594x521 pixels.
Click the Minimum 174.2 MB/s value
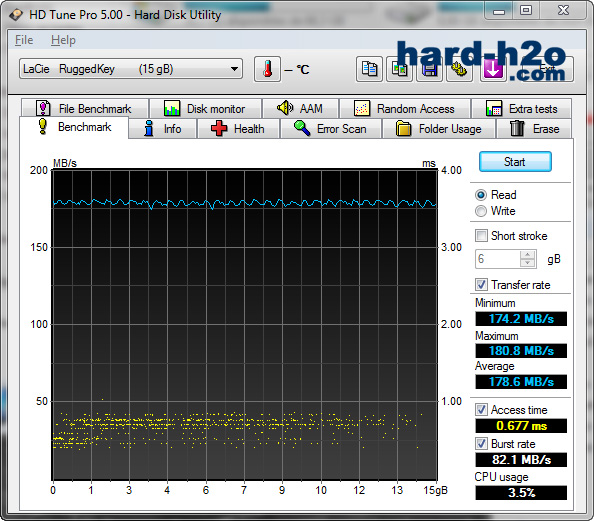(x=521, y=319)
